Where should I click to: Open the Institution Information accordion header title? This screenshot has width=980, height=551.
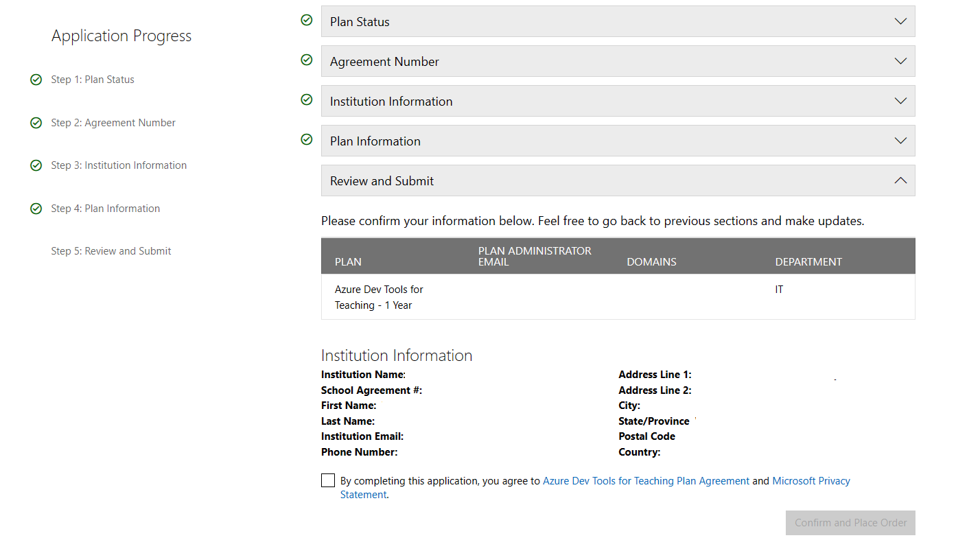(391, 102)
